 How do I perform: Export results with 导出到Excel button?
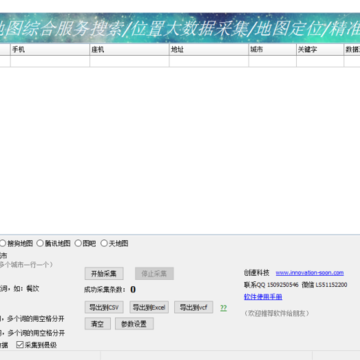click(x=149, y=307)
